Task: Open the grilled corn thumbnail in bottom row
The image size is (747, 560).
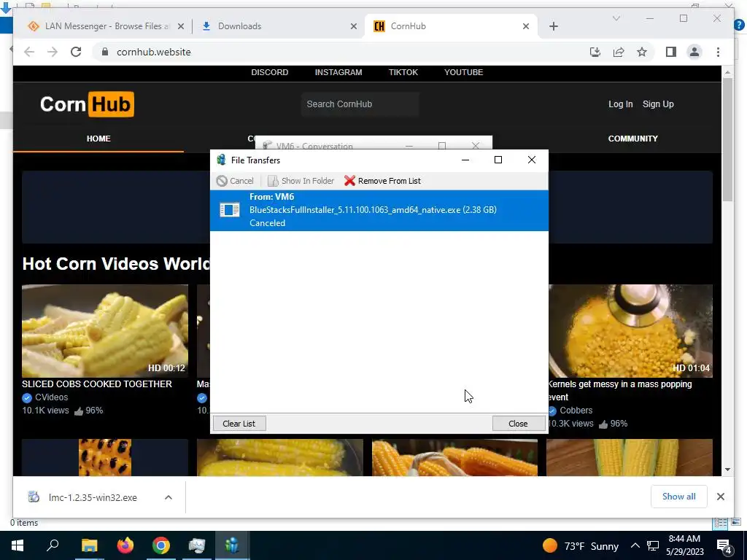Action: pos(105,458)
